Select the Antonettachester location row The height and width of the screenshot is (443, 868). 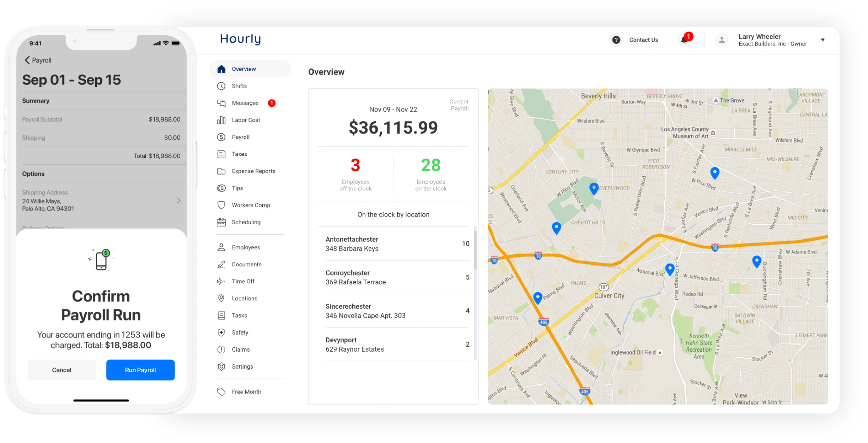tap(397, 244)
